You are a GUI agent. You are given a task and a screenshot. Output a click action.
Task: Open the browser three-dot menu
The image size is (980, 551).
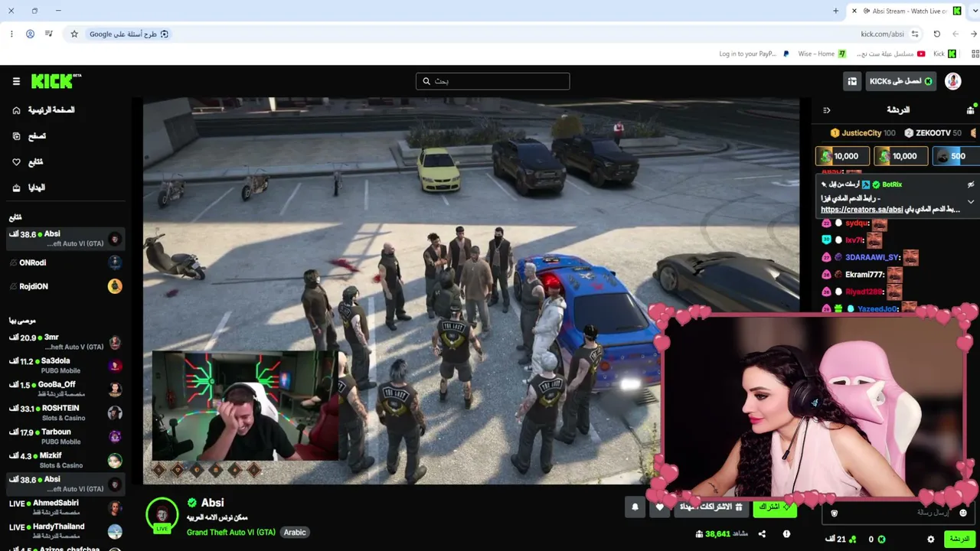point(11,34)
